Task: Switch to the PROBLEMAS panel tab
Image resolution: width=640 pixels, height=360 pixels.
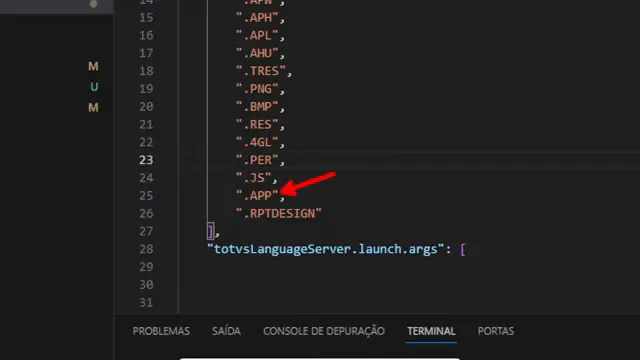Action: [x=161, y=331]
